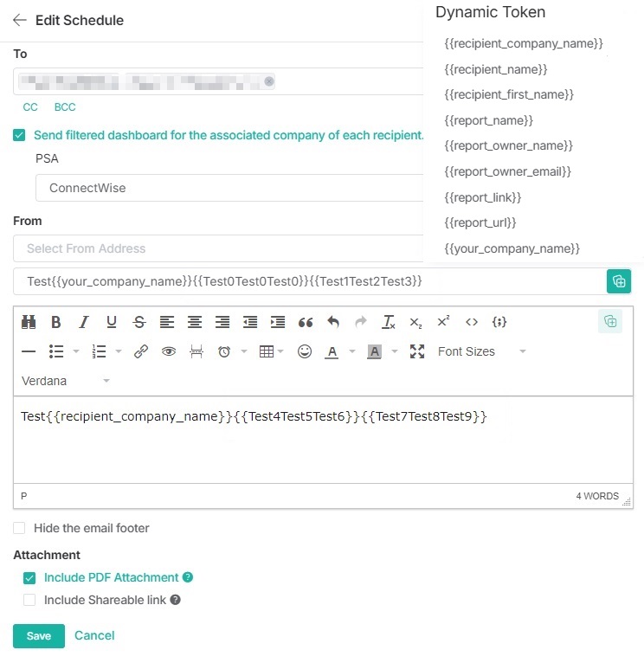Click the green token icon beside subject

tap(618, 281)
